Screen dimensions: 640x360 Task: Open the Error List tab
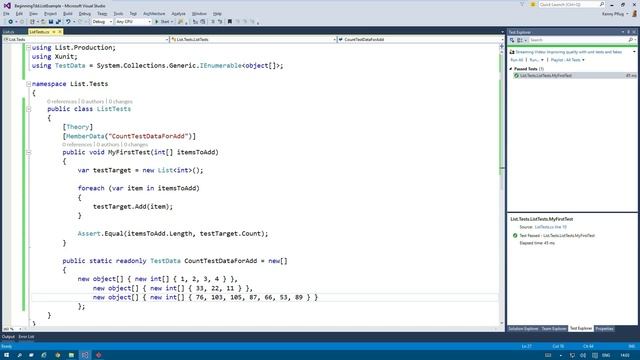[26, 337]
